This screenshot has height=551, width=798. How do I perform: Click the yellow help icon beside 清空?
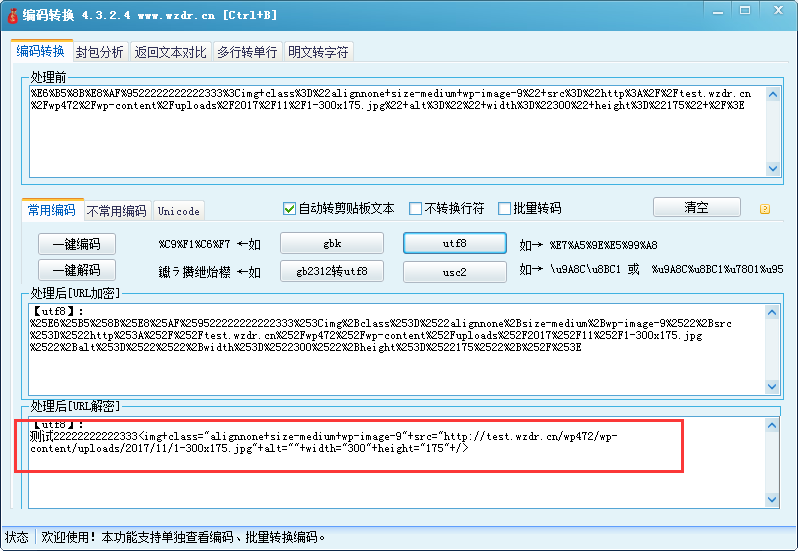(x=764, y=209)
